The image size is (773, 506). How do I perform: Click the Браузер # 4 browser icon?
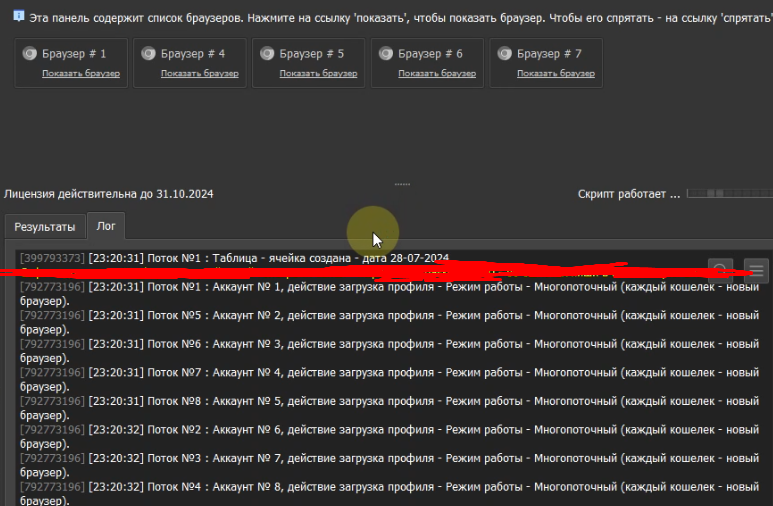pyautogui.click(x=149, y=54)
